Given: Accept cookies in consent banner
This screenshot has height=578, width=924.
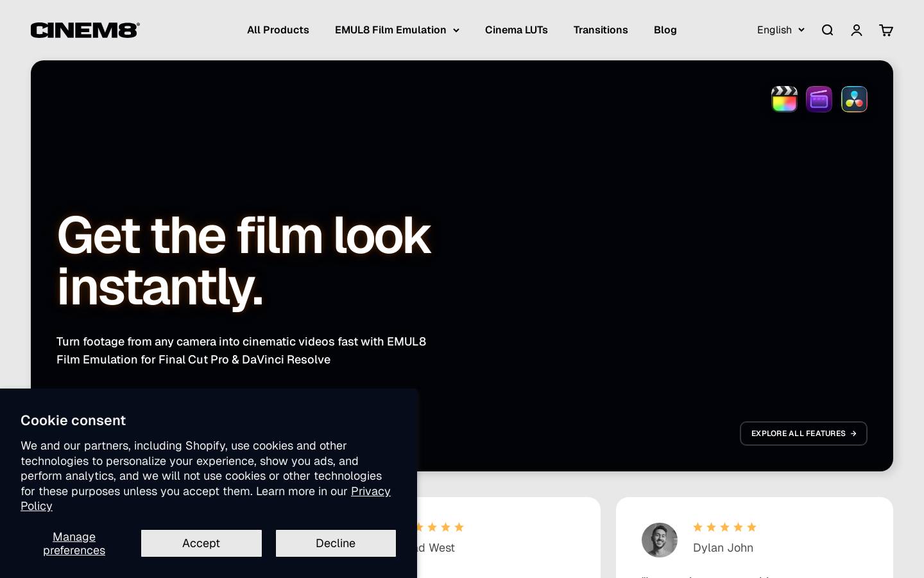Looking at the screenshot, I should (x=201, y=543).
